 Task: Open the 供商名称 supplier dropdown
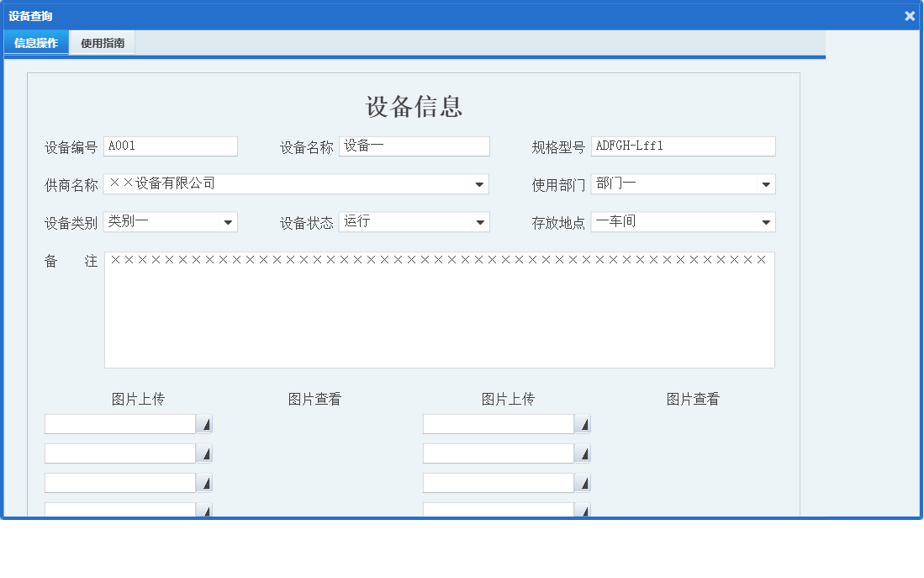coord(479,183)
